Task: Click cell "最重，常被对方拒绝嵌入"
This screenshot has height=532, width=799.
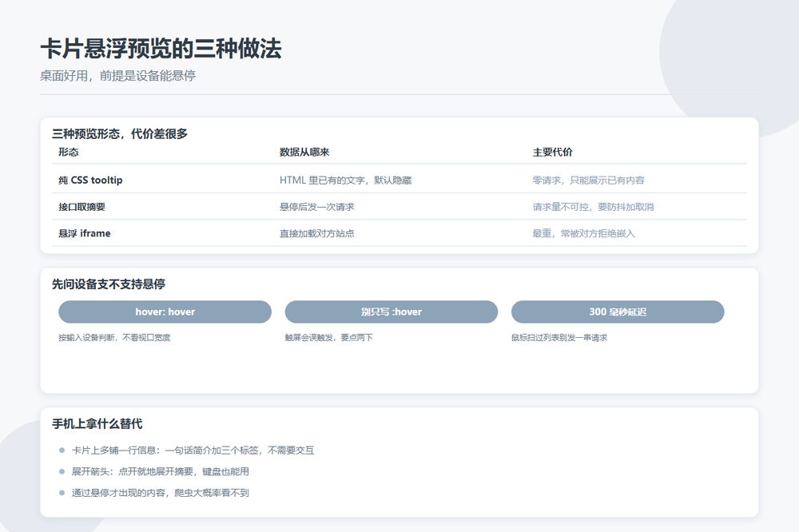Action: (584, 233)
